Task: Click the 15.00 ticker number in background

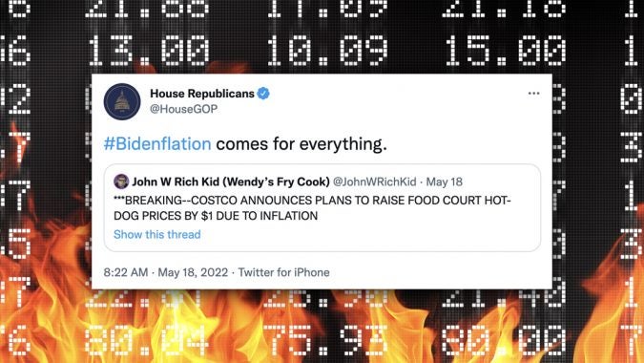Action: pyautogui.click(x=506, y=51)
